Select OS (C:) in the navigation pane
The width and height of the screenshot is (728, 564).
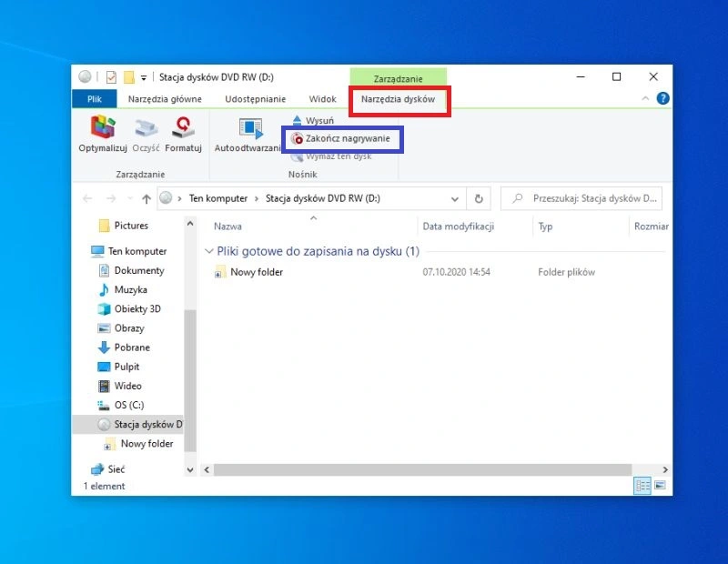coord(128,405)
